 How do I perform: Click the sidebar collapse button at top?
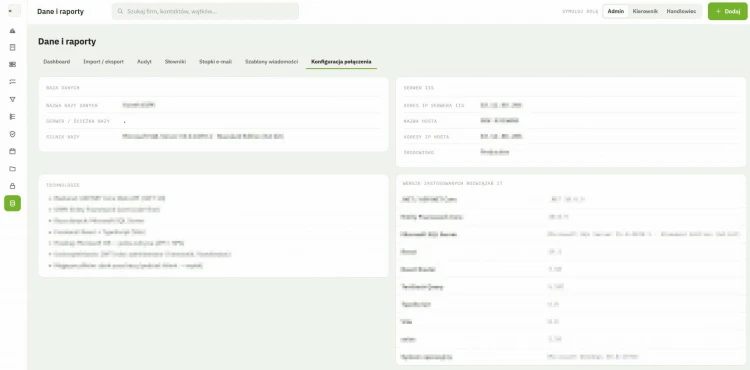coord(13,11)
